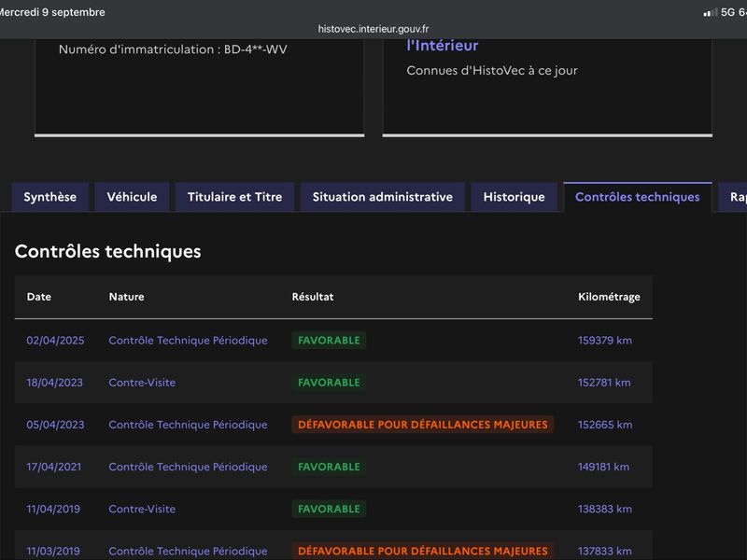
Task: Switch to the Véhicule tab
Action: pyautogui.click(x=132, y=197)
